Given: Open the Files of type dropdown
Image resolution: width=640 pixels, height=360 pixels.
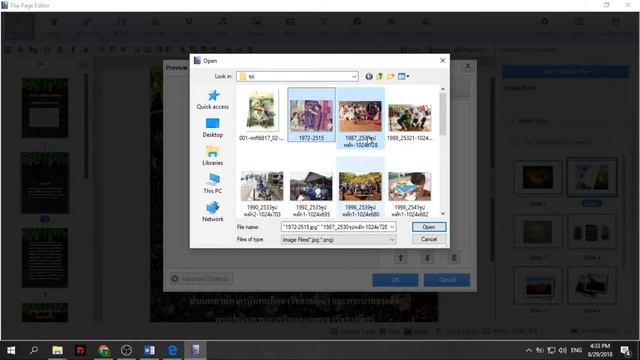Looking at the screenshot, I should (x=338, y=240).
